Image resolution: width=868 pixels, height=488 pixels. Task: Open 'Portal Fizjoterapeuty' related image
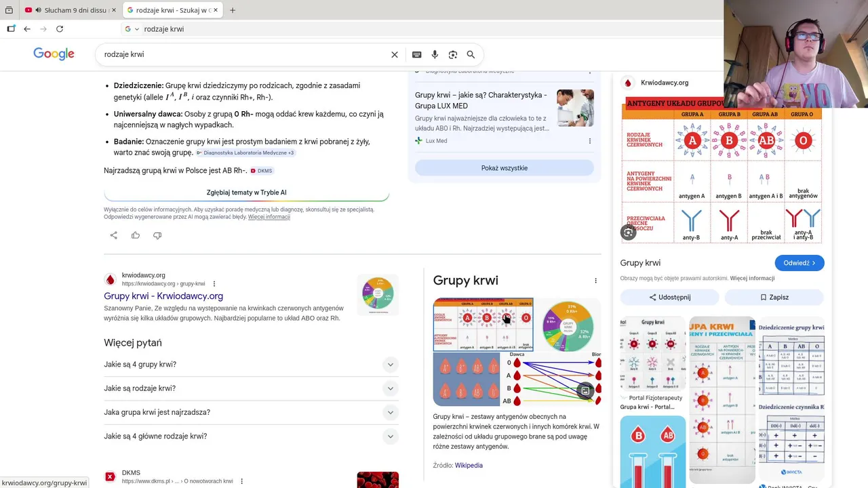(653, 354)
